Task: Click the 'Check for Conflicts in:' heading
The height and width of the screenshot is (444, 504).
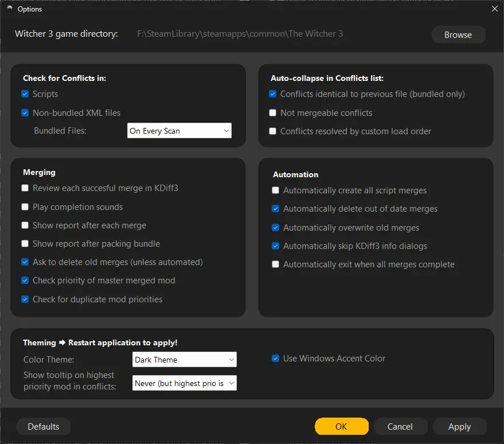Action: point(65,78)
